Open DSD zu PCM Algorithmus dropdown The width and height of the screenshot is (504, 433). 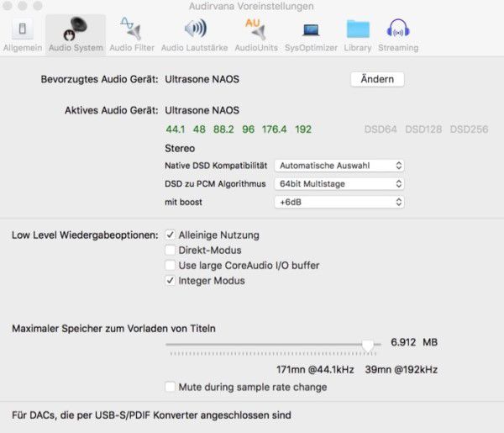pyautogui.click(x=339, y=184)
